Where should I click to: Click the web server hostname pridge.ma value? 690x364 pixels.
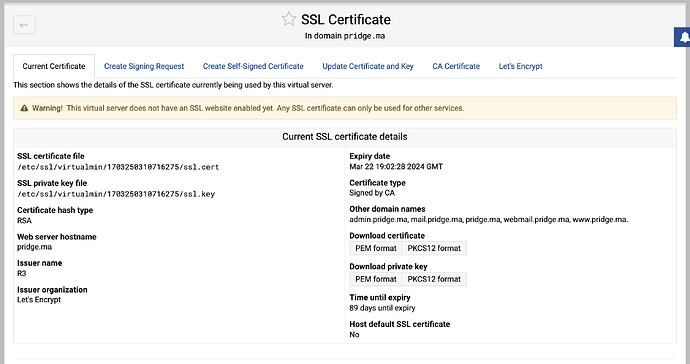(34, 247)
